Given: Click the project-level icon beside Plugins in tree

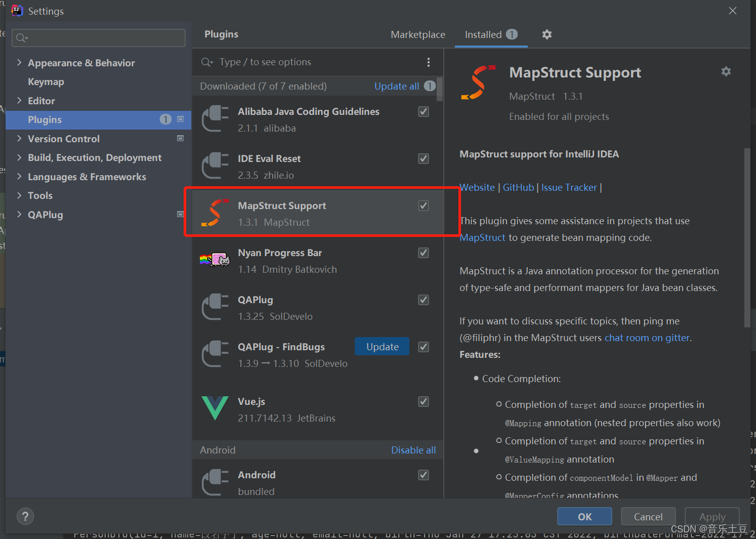Looking at the screenshot, I should click(x=180, y=119).
